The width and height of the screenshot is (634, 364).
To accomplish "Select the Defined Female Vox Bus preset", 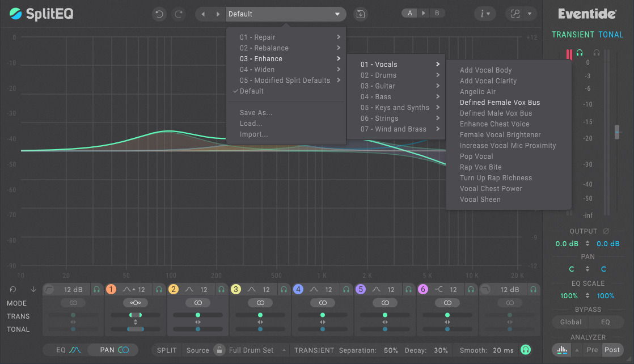I will 500,103.
